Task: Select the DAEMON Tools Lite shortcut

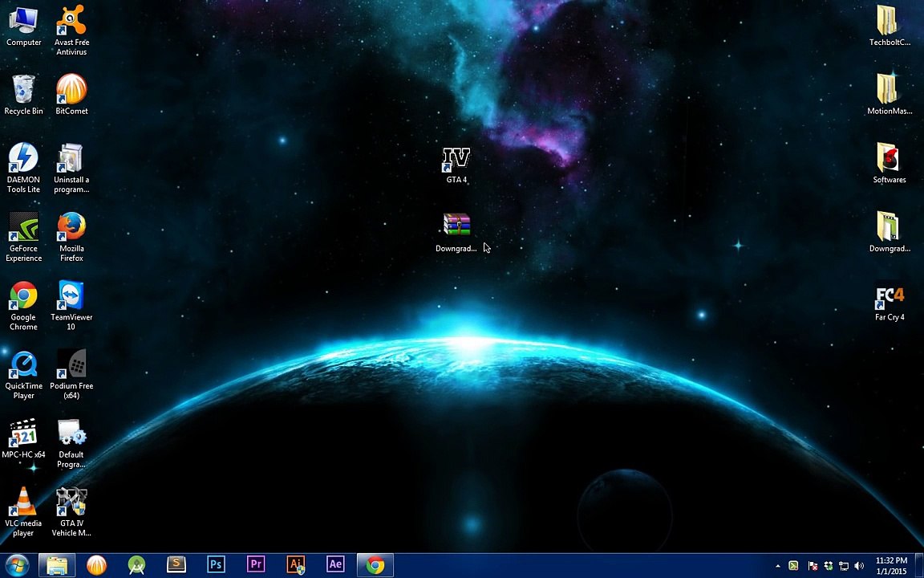Action: 23,168
